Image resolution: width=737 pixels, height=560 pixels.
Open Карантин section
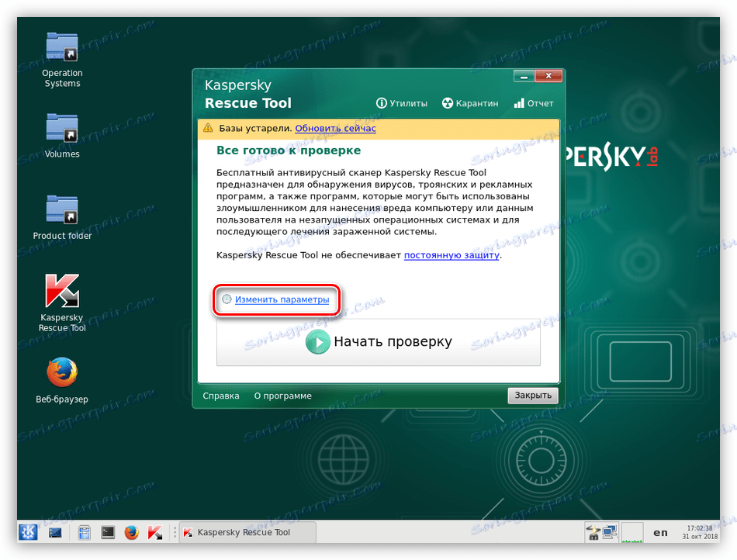pyautogui.click(x=470, y=103)
